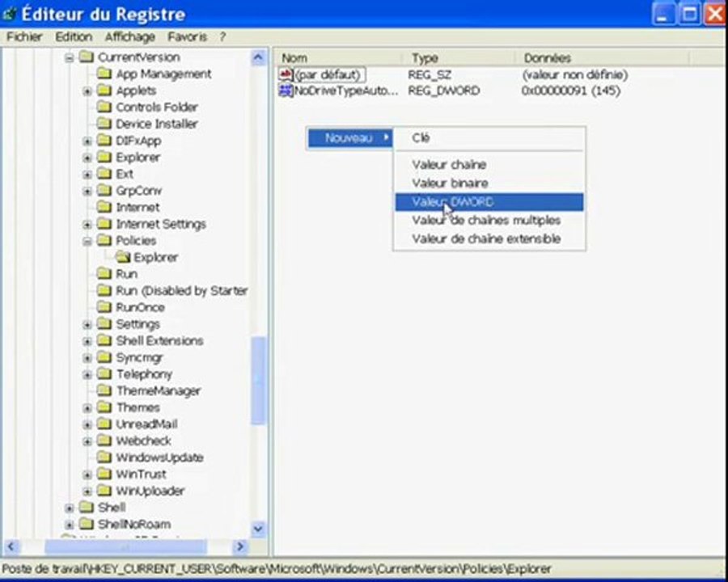The height and width of the screenshot is (582, 728).
Task: Click the tree scrollbar down arrow
Action: point(258,529)
